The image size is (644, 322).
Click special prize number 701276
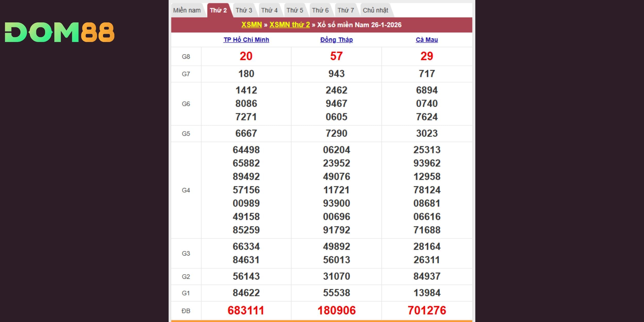(427, 310)
